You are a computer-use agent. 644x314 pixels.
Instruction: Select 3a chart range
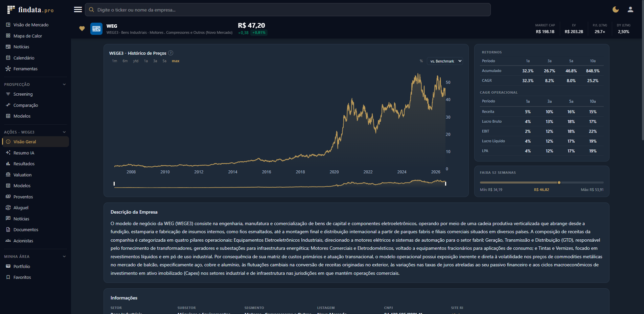point(155,61)
